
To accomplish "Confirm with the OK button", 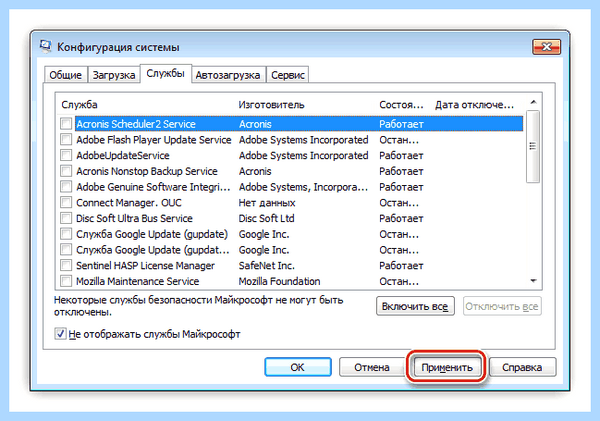I will (298, 367).
